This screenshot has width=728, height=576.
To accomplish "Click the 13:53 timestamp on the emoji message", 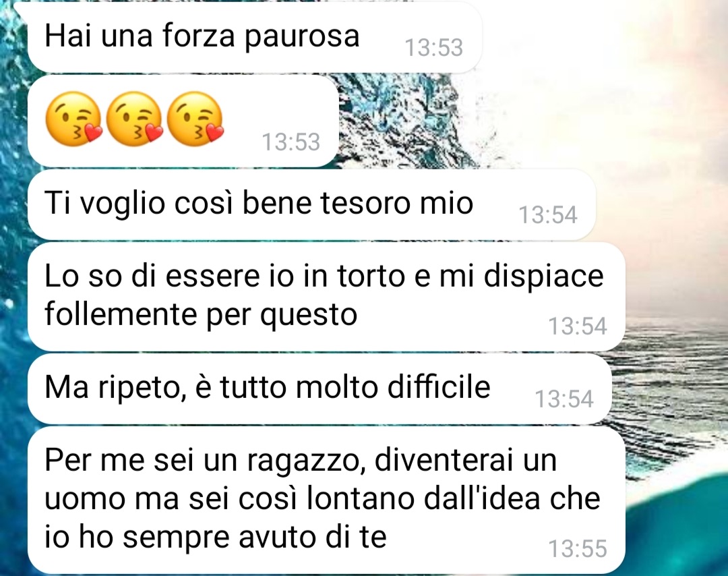I will [x=291, y=142].
